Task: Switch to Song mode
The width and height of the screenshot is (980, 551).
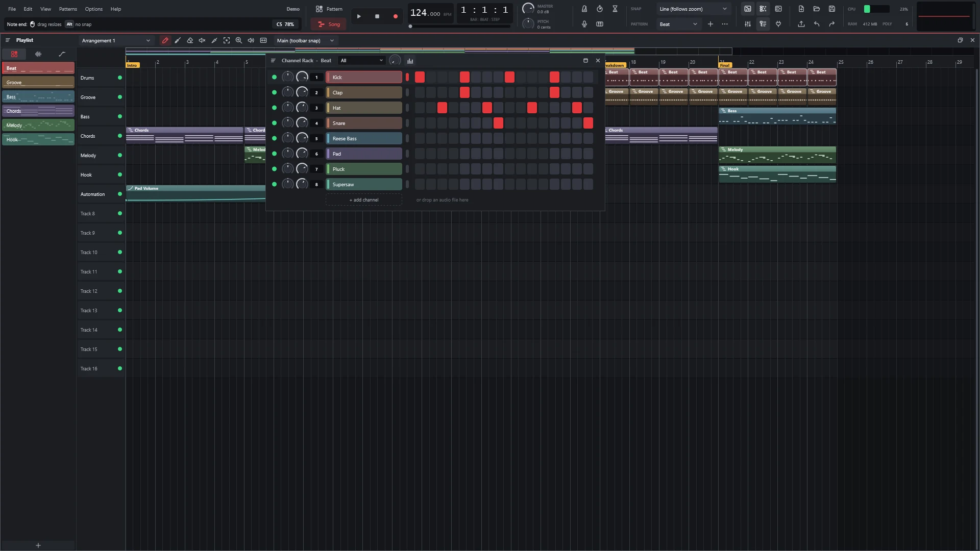Action: click(328, 24)
